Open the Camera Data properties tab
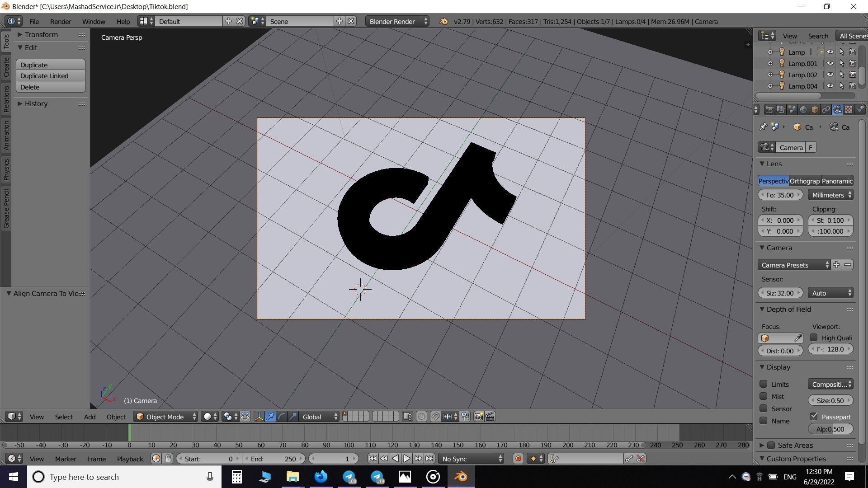The width and height of the screenshot is (868, 488). tap(837, 110)
